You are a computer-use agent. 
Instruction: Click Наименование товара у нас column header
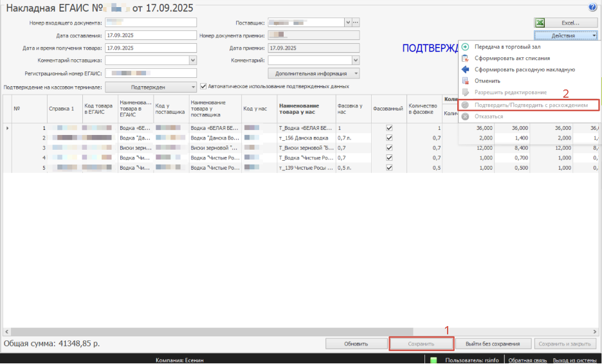point(306,109)
